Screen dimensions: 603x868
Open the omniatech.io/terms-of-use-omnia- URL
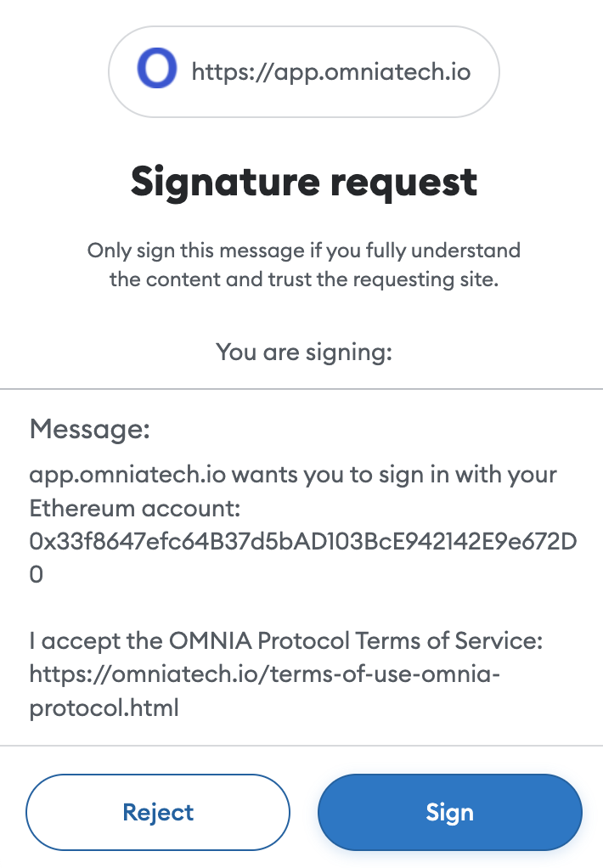coord(265,674)
